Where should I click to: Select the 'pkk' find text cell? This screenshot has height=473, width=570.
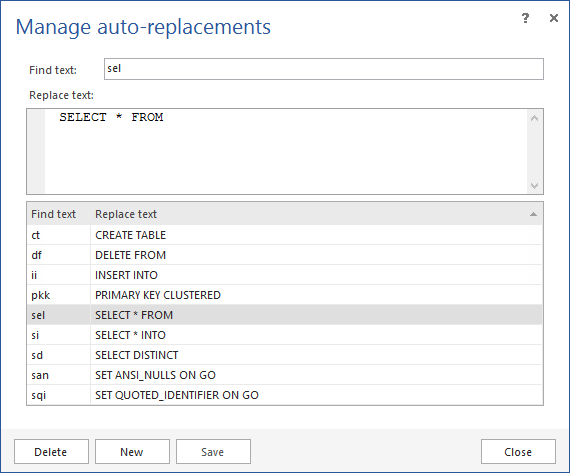pyautogui.click(x=59, y=295)
